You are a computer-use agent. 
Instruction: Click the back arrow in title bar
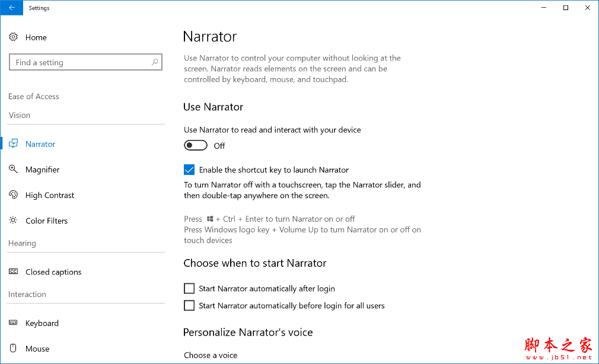pyautogui.click(x=12, y=8)
